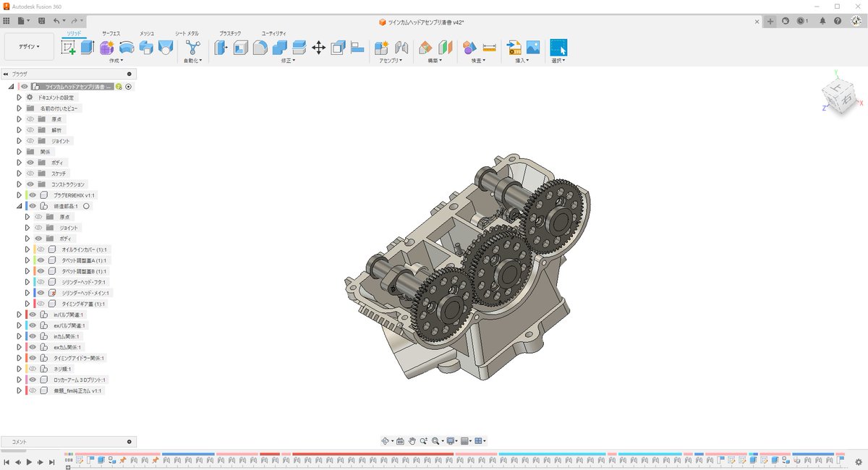Click the Automate tool icon

(193, 48)
